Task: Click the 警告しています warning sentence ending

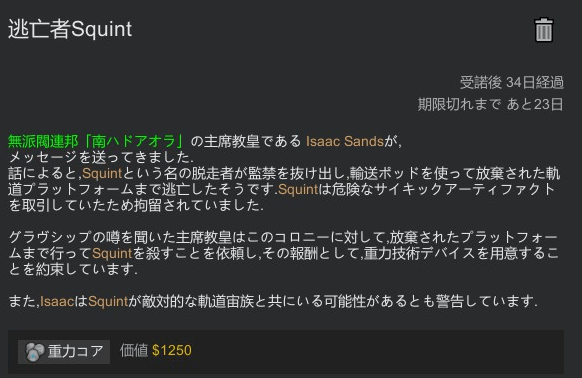Action: 487,302
